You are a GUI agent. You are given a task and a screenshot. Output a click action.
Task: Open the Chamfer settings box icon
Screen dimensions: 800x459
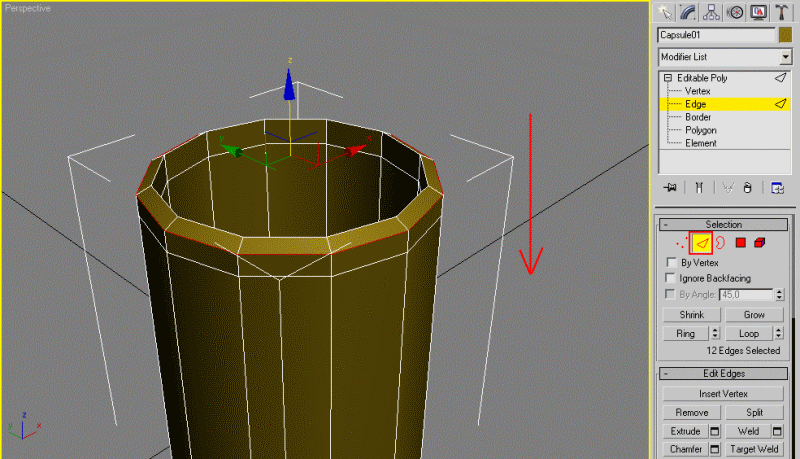coord(715,449)
